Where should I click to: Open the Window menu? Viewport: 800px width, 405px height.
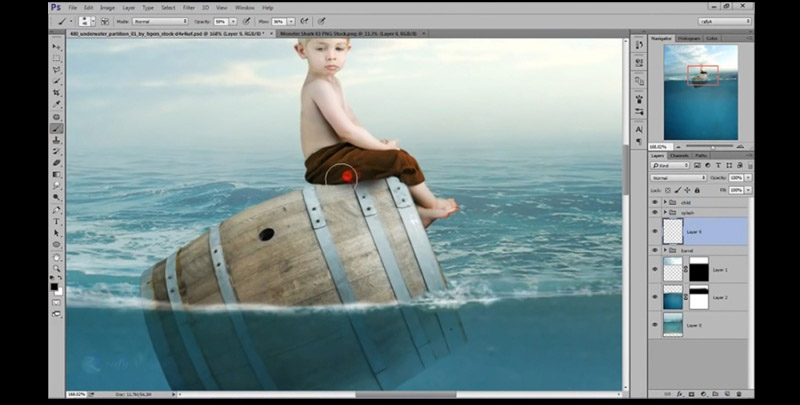pyautogui.click(x=244, y=8)
